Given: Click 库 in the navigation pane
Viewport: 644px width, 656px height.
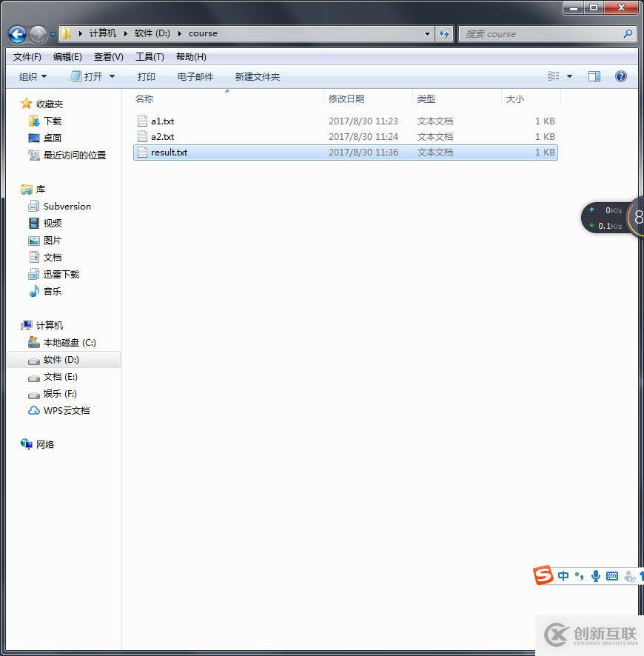Looking at the screenshot, I should (41, 189).
